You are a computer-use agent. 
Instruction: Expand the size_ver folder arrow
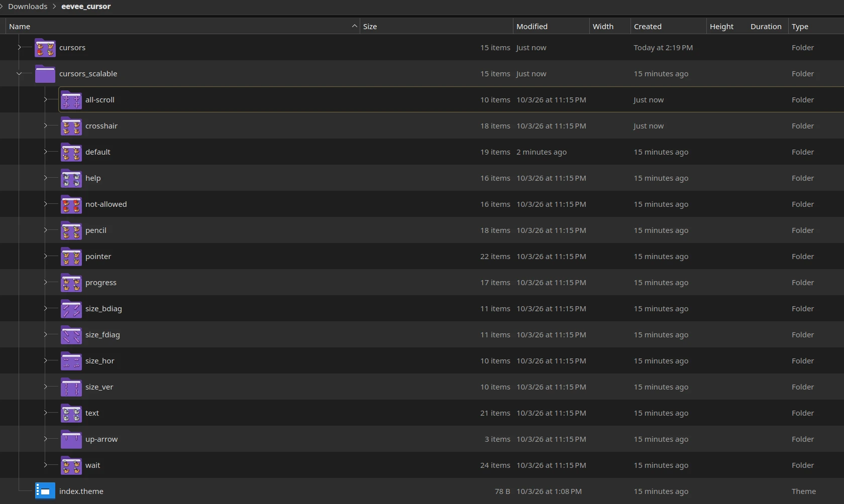[45, 387]
